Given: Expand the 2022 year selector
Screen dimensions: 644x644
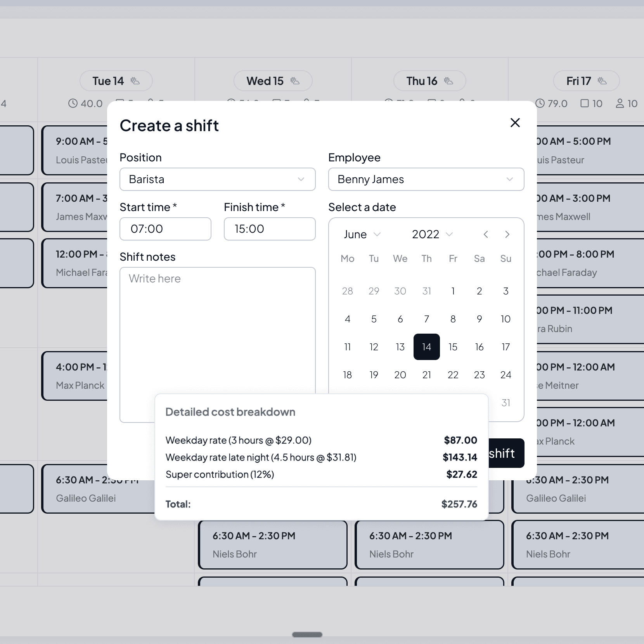Looking at the screenshot, I should 432,234.
